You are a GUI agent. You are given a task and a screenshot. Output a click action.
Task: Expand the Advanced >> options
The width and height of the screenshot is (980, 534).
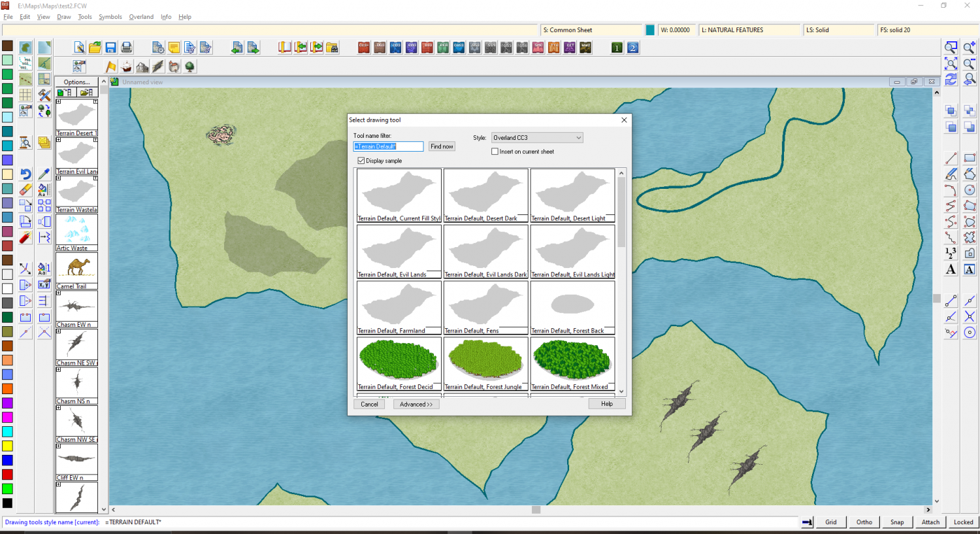coord(416,405)
